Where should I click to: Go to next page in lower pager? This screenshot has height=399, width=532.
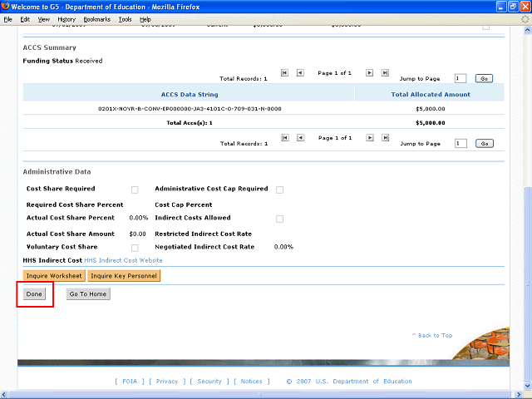point(370,137)
